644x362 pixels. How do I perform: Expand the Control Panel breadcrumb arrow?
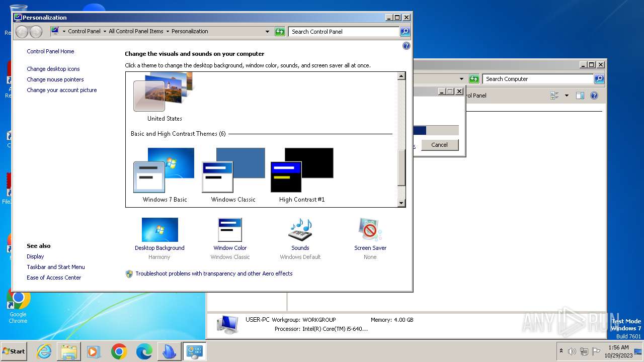pyautogui.click(x=105, y=31)
